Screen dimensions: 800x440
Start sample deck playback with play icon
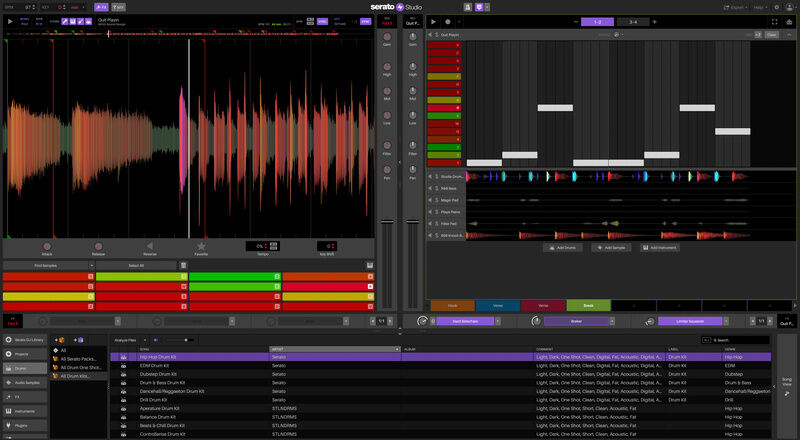(10, 21)
